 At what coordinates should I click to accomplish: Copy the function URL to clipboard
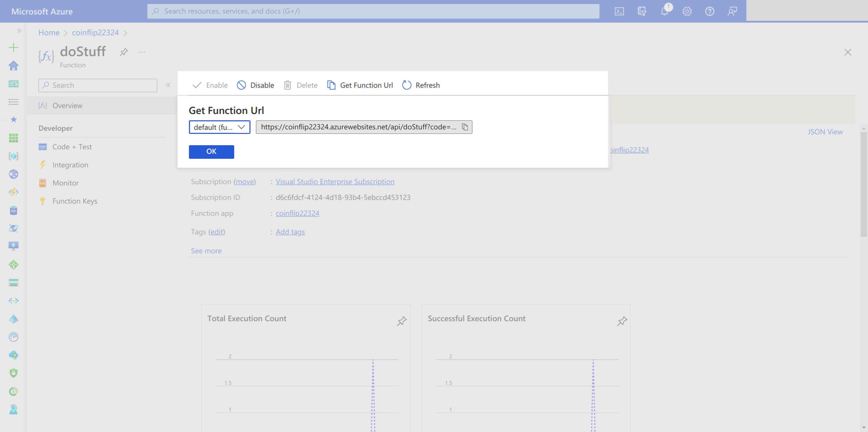click(x=465, y=127)
